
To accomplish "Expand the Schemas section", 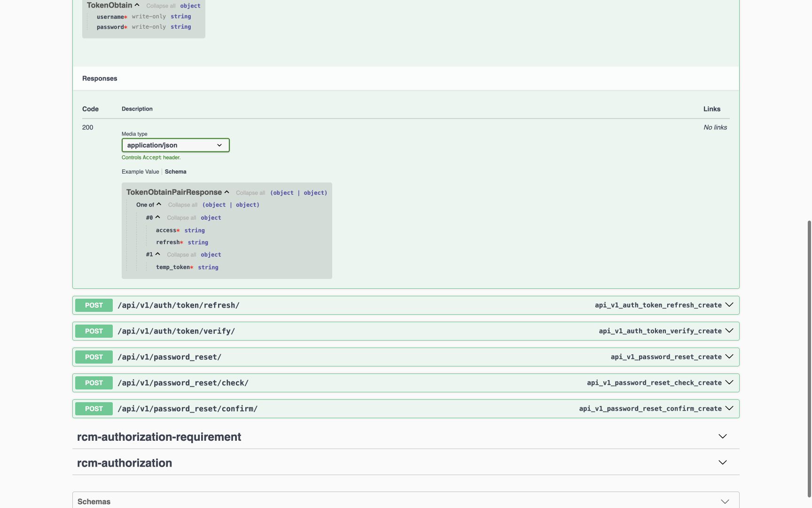I will tap(406, 501).
